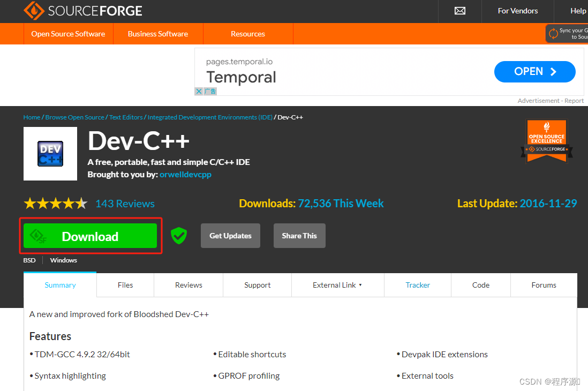Click the OSI icon on the Download button
This screenshot has height=391, width=588.
tap(37, 236)
